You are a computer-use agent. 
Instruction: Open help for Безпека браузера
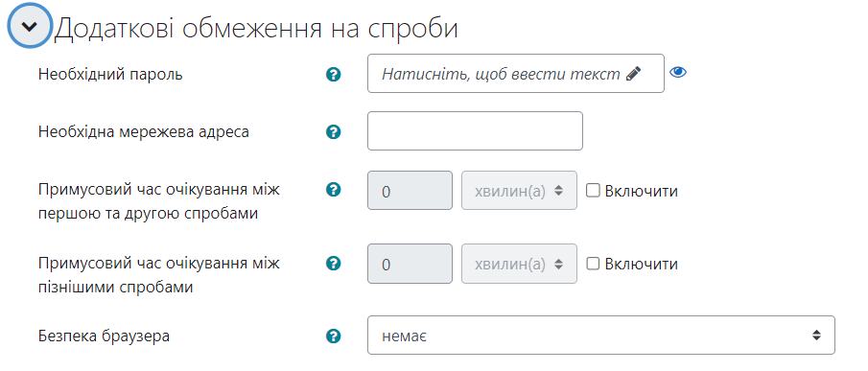tap(333, 336)
